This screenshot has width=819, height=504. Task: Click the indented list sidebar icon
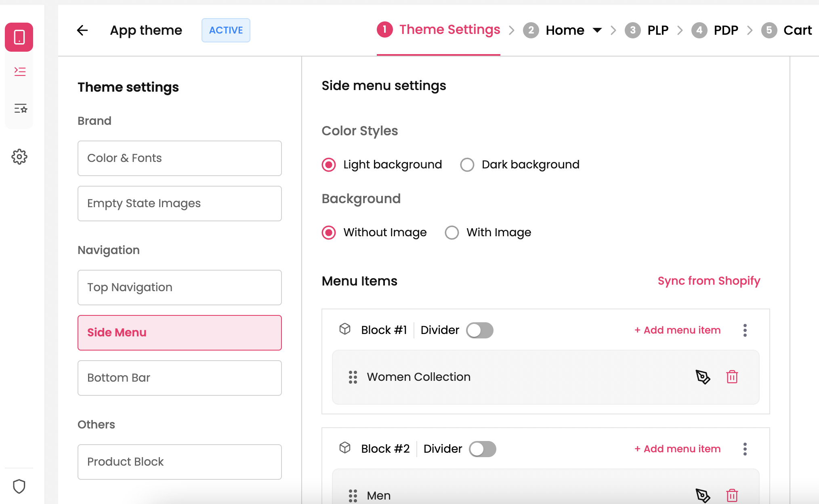click(20, 71)
